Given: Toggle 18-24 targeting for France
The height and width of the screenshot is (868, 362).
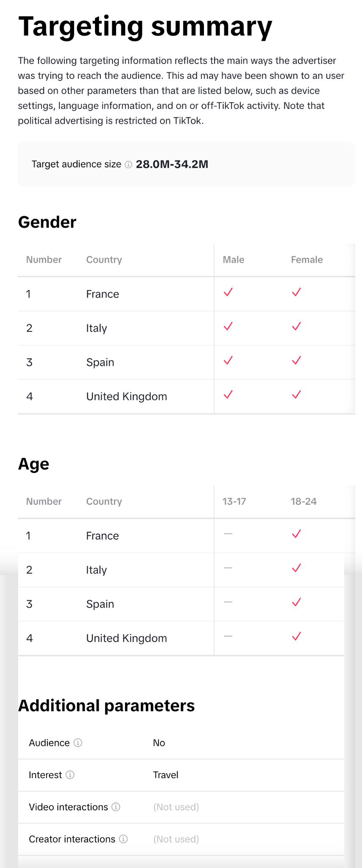Looking at the screenshot, I should coord(296,534).
